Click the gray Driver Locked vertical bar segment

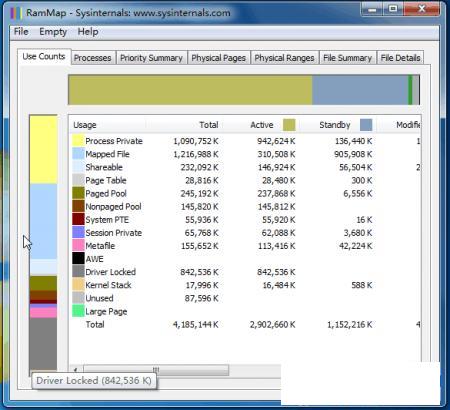[x=43, y=343]
